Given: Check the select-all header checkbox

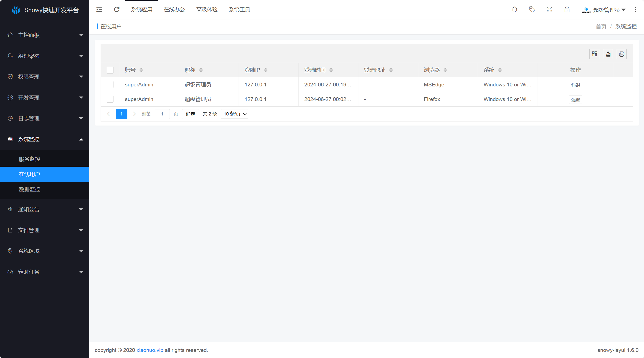Looking at the screenshot, I should tap(110, 70).
